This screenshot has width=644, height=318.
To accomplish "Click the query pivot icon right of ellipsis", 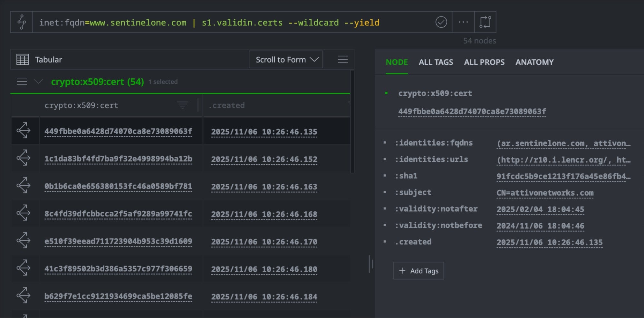I will coord(485,22).
